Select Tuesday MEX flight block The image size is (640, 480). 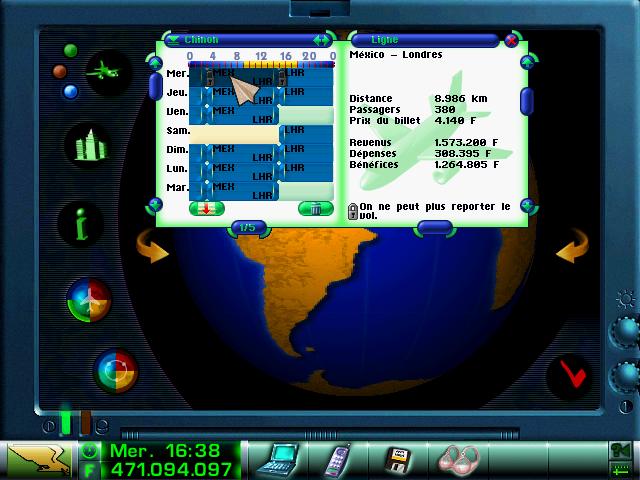241,191
